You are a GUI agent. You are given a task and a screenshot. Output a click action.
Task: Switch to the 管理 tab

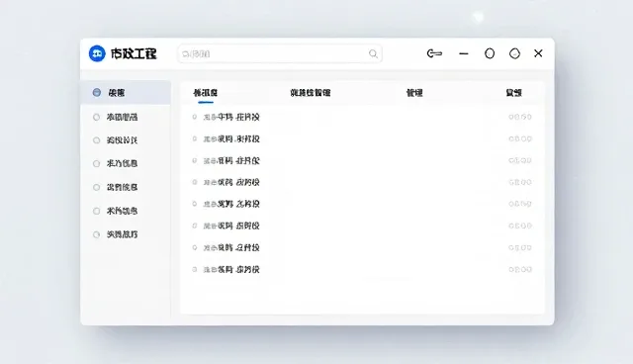[414, 93]
